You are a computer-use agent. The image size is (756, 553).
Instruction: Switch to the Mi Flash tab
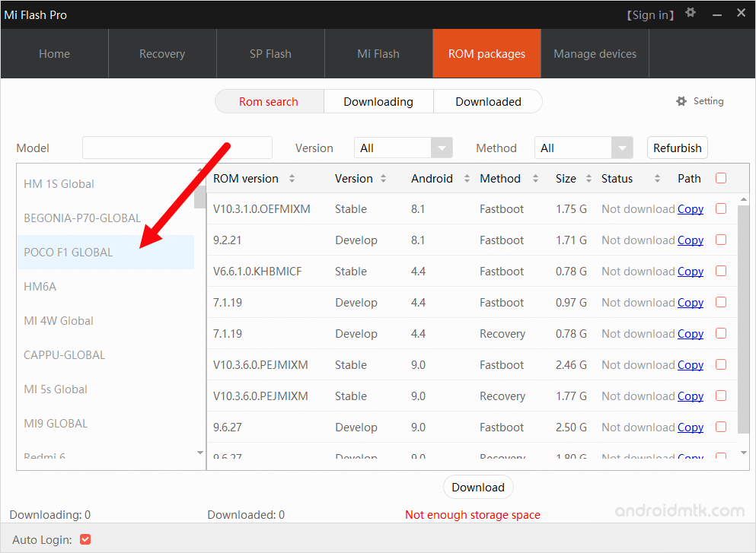pos(378,54)
